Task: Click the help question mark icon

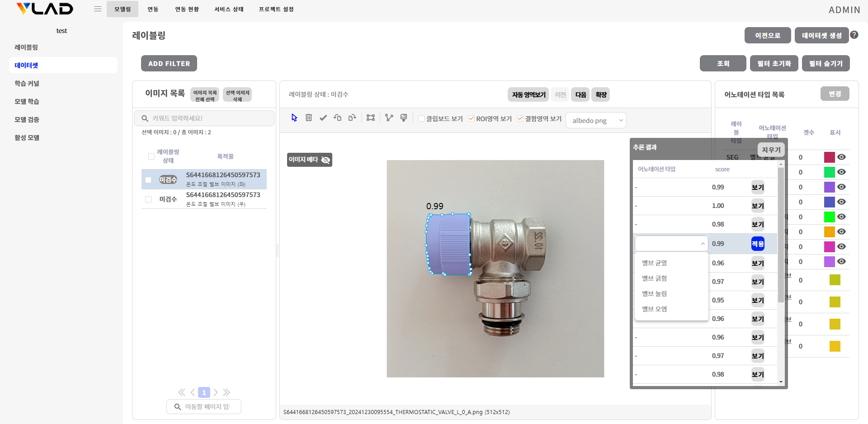Action: [854, 35]
